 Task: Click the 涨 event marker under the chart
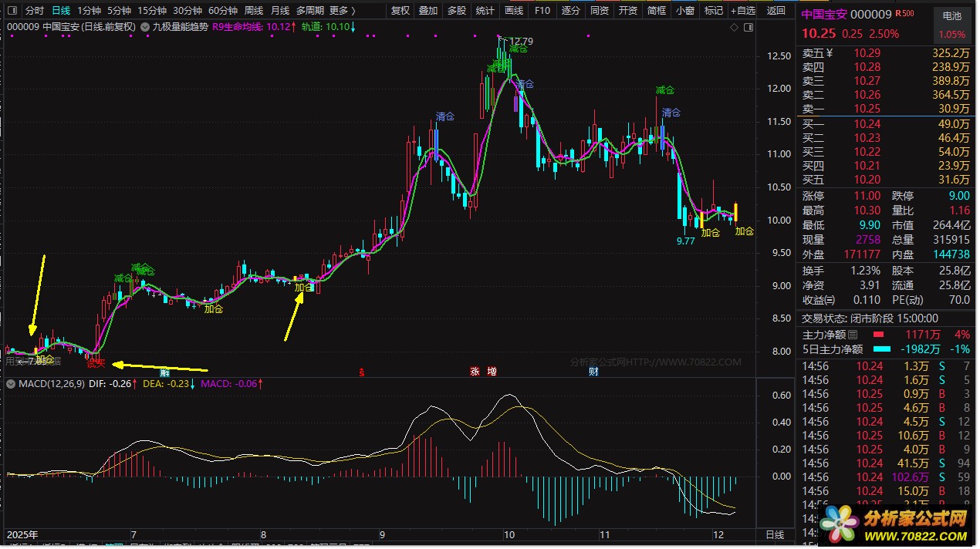(475, 372)
